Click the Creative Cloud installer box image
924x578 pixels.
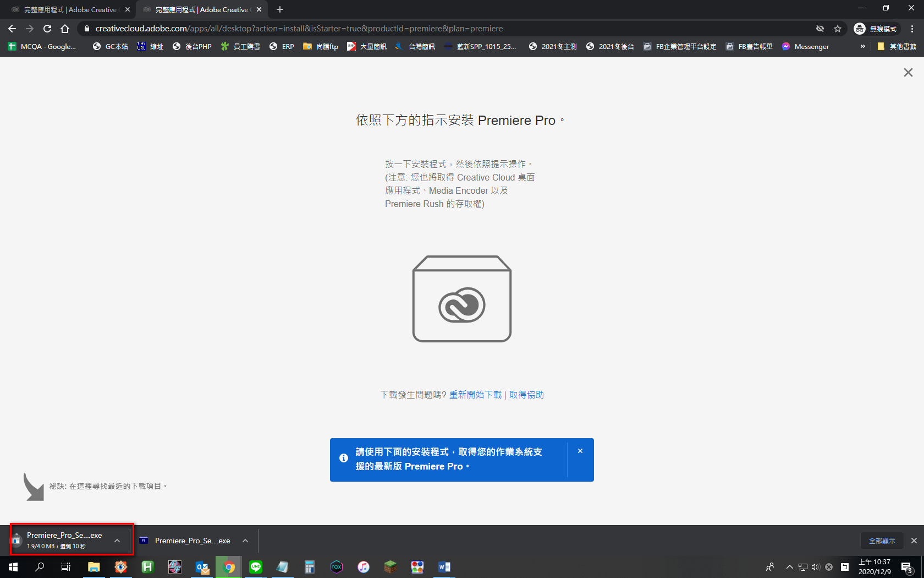[462, 299]
